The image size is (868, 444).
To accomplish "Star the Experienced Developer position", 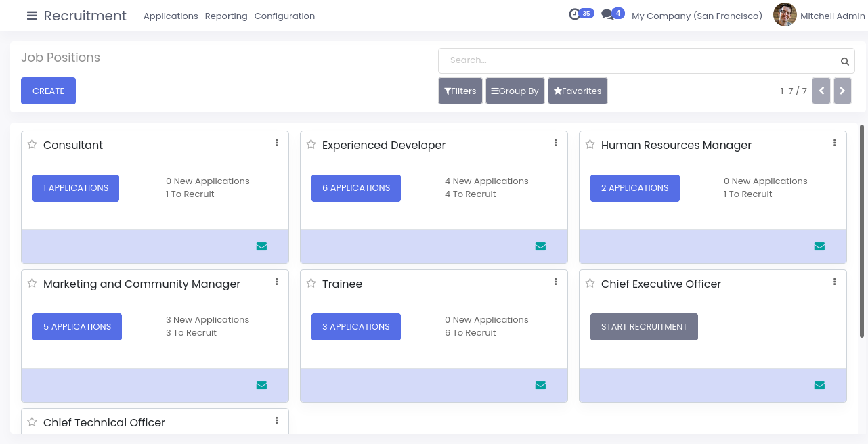I will 311,144.
